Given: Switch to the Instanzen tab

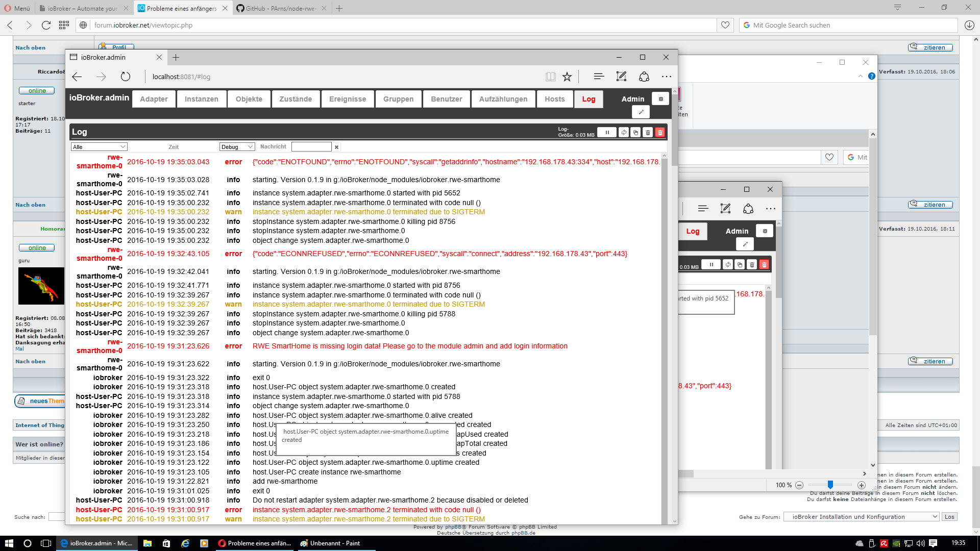Looking at the screenshot, I should [x=201, y=99].
